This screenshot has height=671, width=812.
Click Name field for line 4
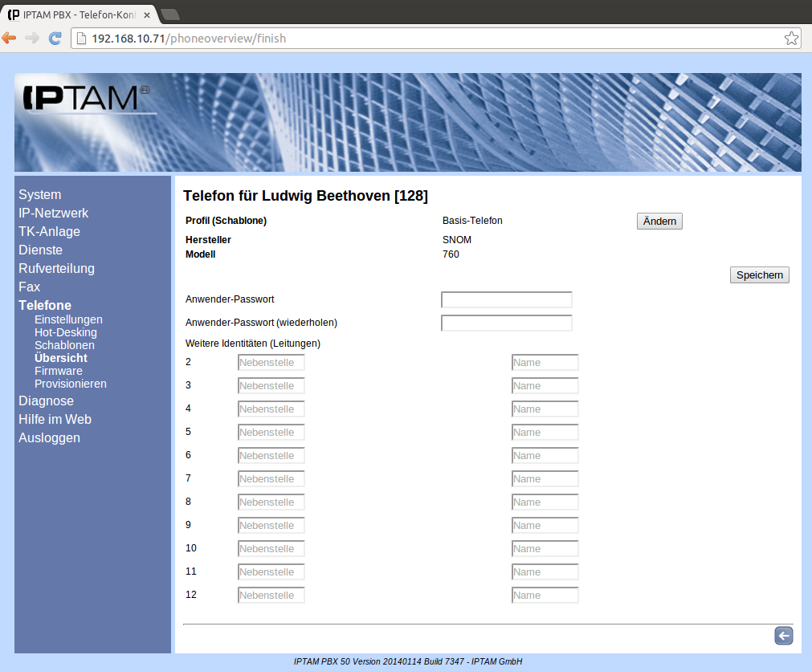click(x=545, y=409)
